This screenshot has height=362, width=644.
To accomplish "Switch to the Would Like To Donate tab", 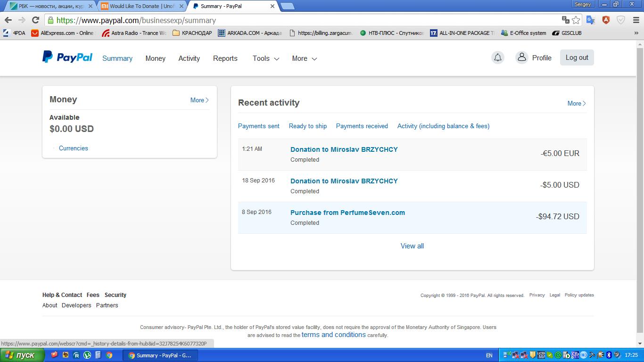I will coord(141,6).
